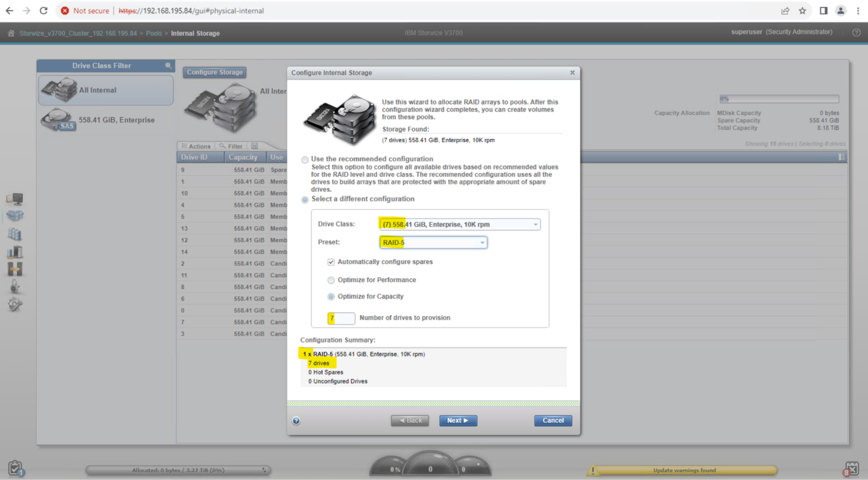Click the running tasks icon bottom left

tap(15, 468)
